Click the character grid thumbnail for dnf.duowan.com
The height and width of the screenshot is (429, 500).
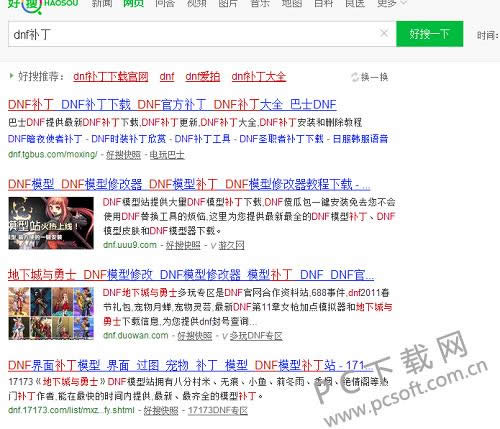pos(51,313)
